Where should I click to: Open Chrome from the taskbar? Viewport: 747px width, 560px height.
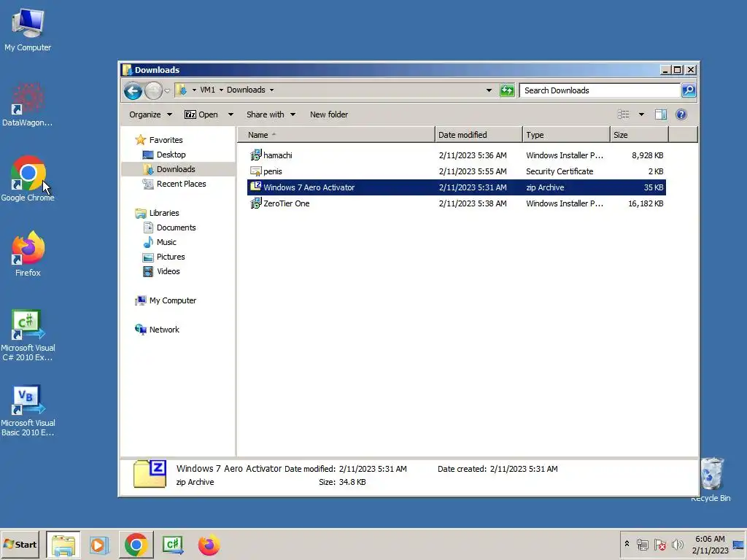point(136,545)
